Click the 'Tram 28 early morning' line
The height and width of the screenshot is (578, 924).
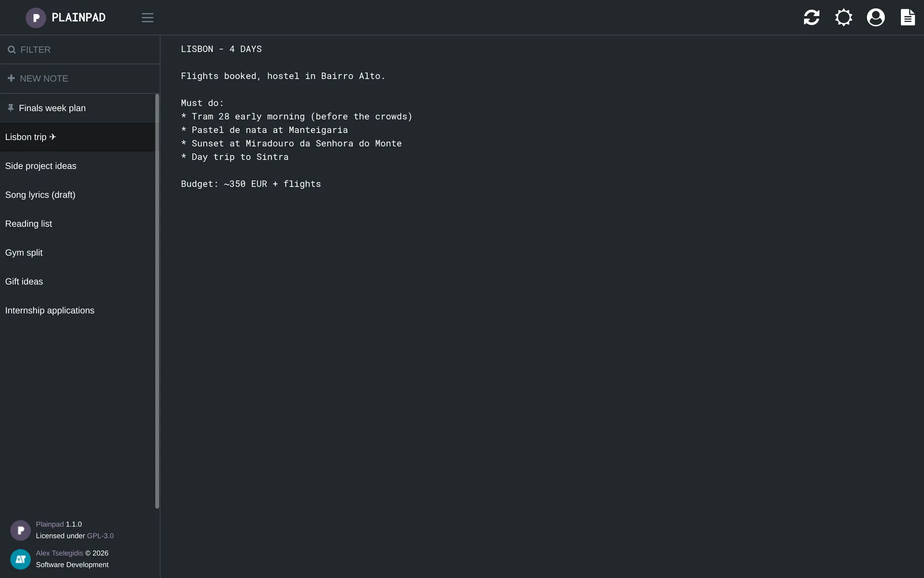tap(296, 117)
